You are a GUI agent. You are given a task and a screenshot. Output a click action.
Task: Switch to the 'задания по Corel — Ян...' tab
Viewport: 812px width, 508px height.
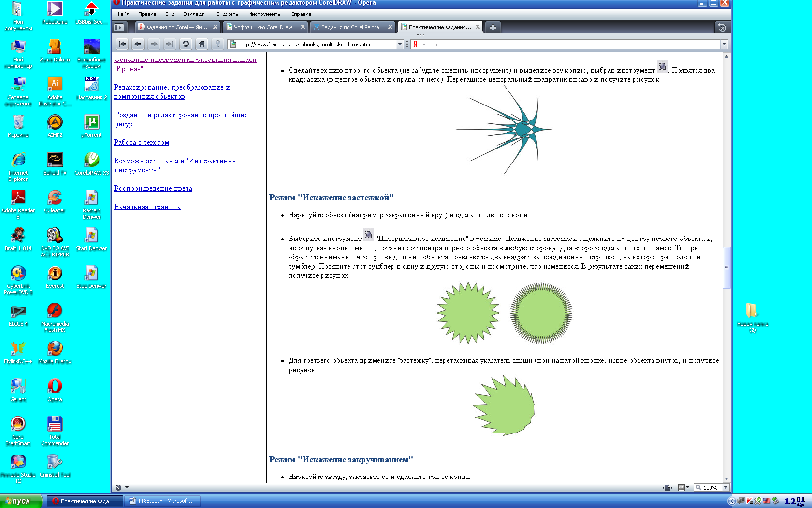click(x=177, y=27)
